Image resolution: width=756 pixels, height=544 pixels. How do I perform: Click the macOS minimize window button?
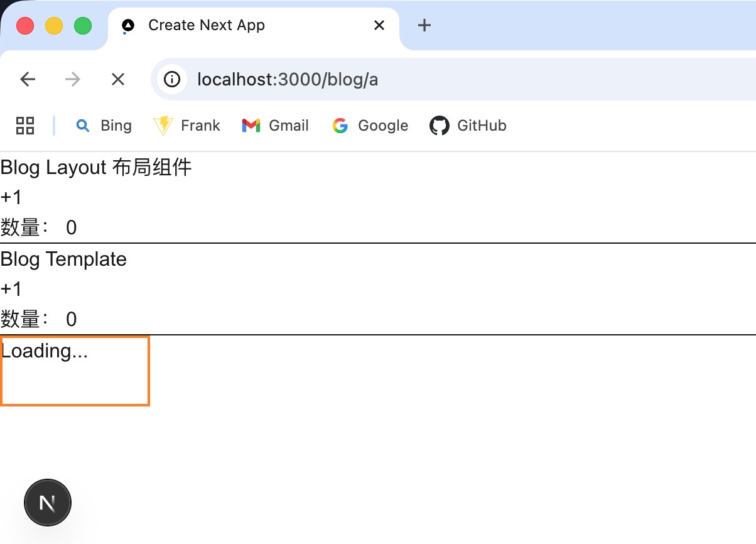(x=54, y=25)
